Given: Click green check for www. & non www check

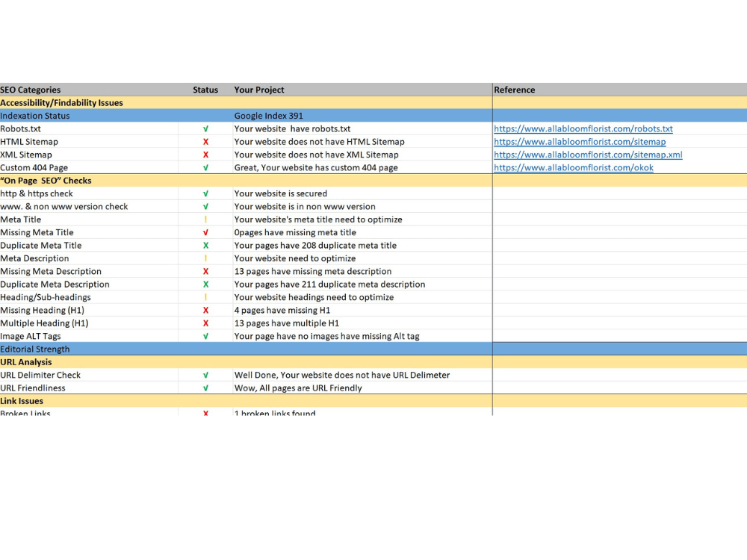Looking at the screenshot, I should [206, 206].
